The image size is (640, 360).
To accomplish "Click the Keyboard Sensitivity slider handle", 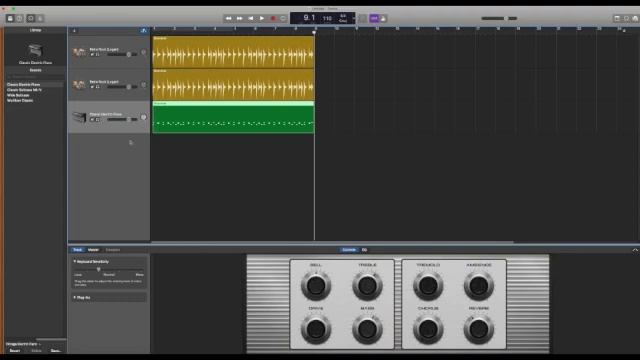I will tap(98, 269).
